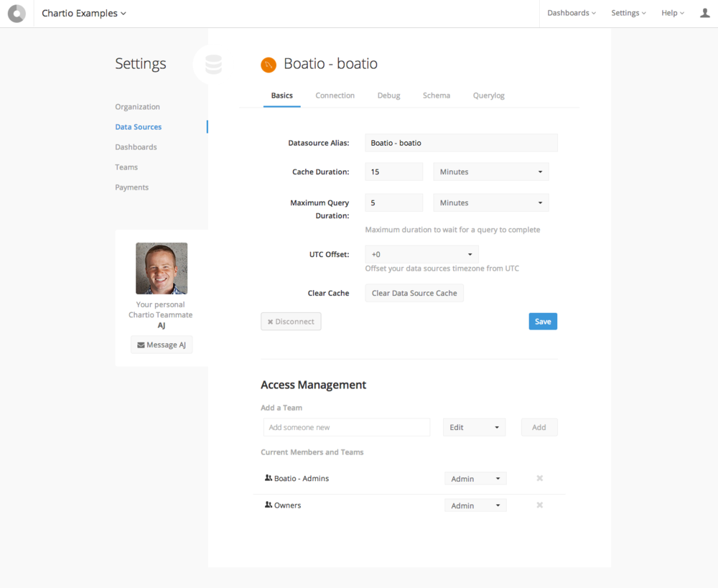The height and width of the screenshot is (588, 718).
Task: Open Payments in settings sidebar
Action: (132, 187)
